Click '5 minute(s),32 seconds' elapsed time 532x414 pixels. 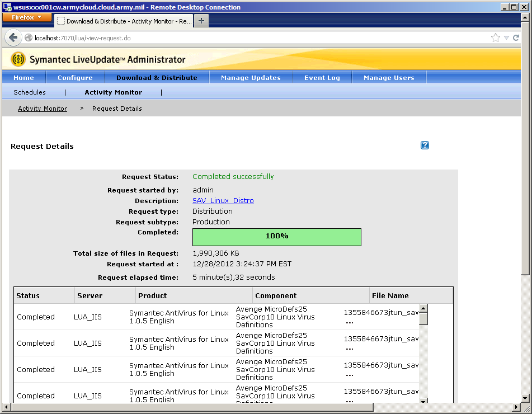[x=234, y=277]
